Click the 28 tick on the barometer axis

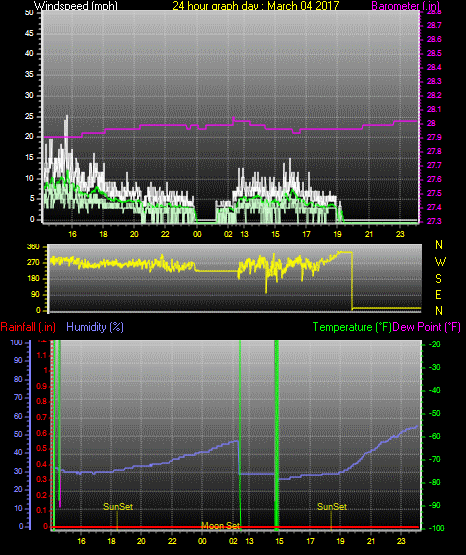(x=431, y=123)
